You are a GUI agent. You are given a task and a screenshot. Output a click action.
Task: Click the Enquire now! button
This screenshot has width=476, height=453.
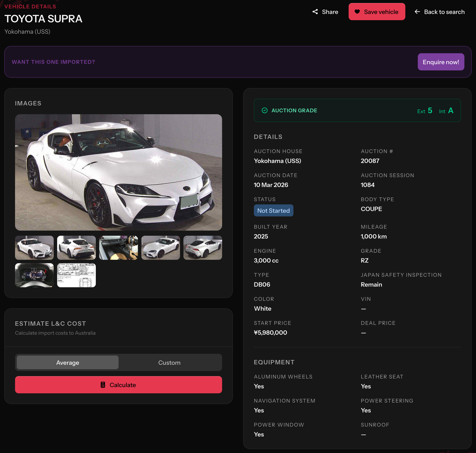tap(441, 62)
